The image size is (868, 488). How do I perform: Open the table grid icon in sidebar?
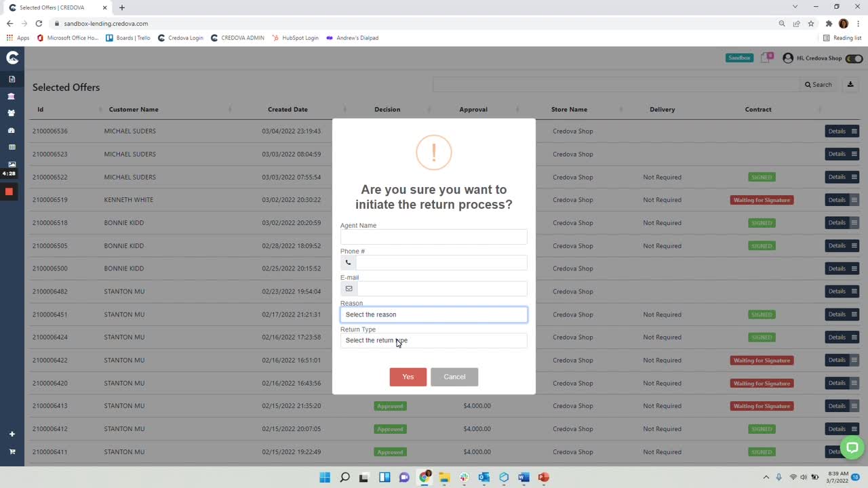pyautogui.click(x=12, y=147)
